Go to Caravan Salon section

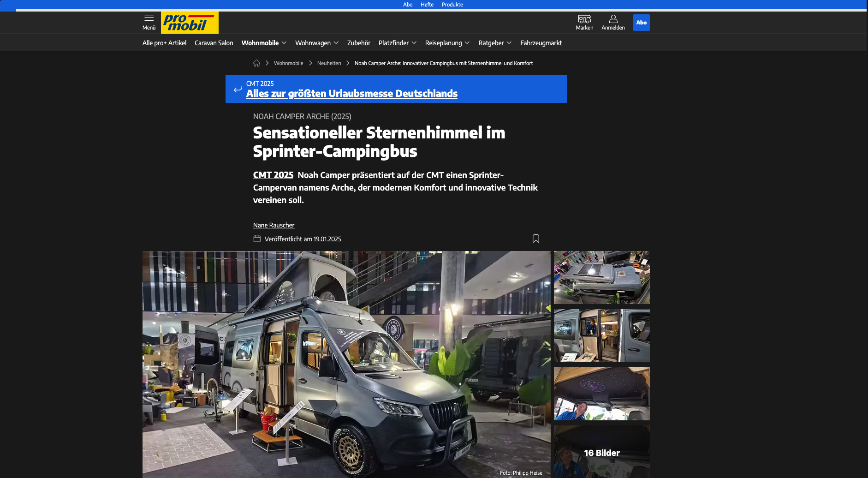[214, 43]
